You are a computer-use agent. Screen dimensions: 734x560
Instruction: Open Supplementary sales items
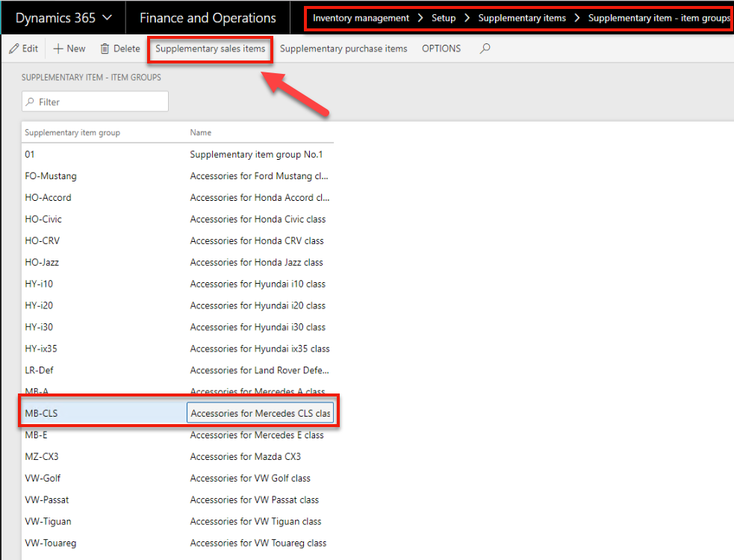click(x=210, y=49)
